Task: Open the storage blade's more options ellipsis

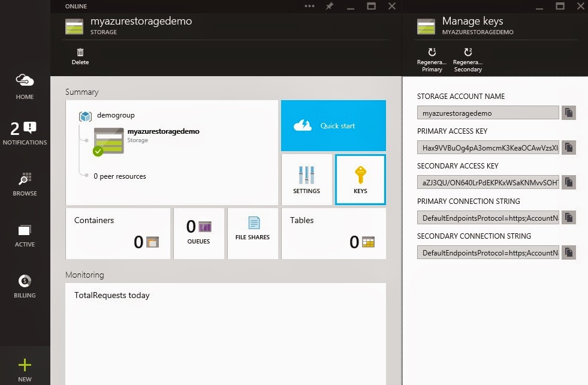Action: pos(309,6)
